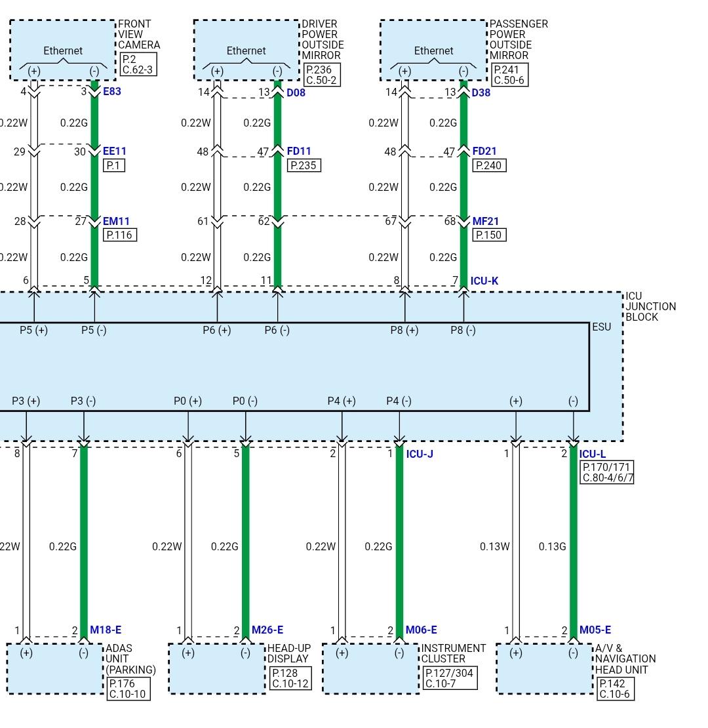Open connector E83 reference
Viewport: 708px width, 728px height.
[112, 91]
